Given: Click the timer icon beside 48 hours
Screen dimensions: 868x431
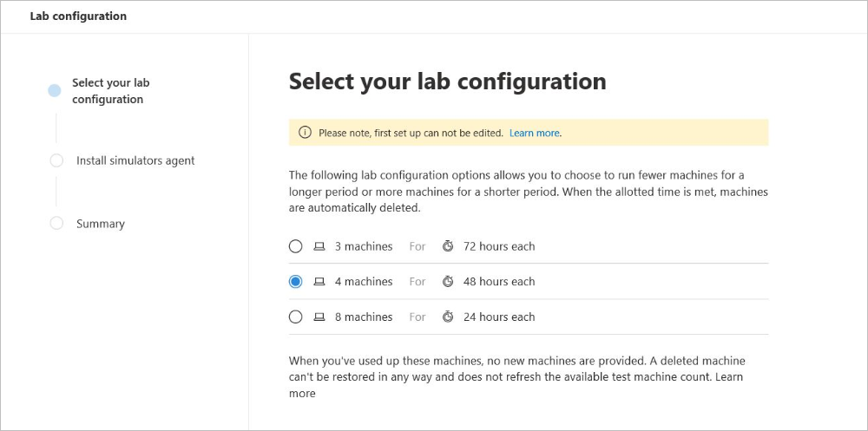Looking at the screenshot, I should [x=448, y=282].
